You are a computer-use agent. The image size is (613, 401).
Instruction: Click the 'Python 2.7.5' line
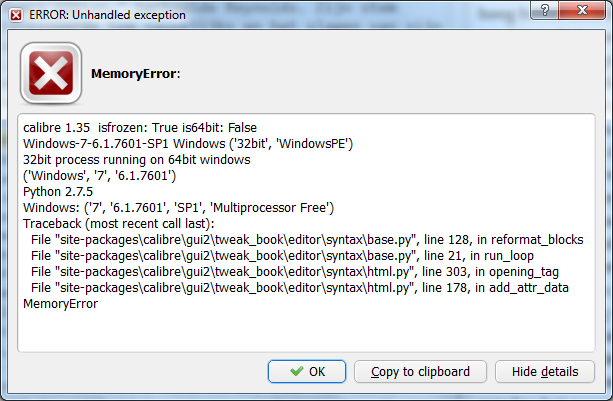(x=58, y=192)
